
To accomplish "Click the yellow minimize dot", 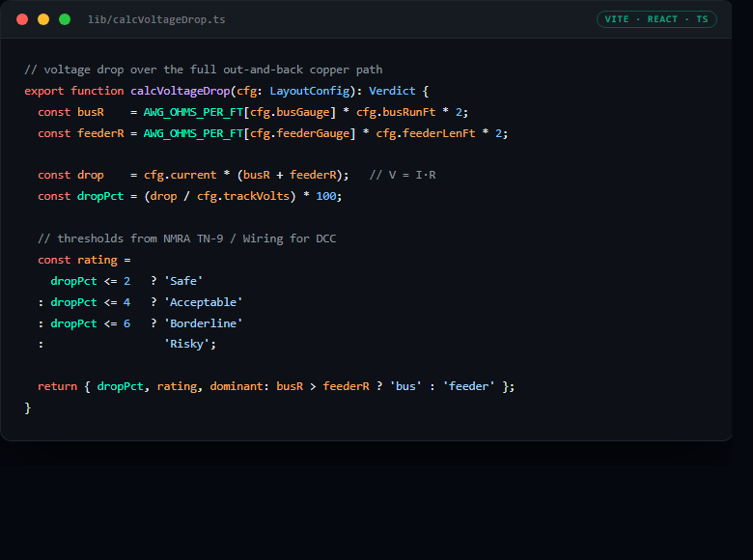I will click(43, 19).
